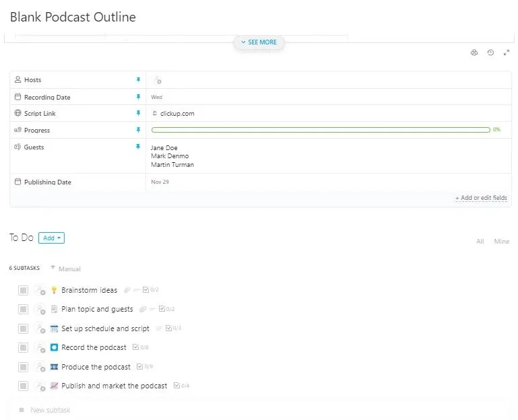The height and width of the screenshot is (420, 518).
Task: Unpin the Script Link field
Action: (x=138, y=113)
